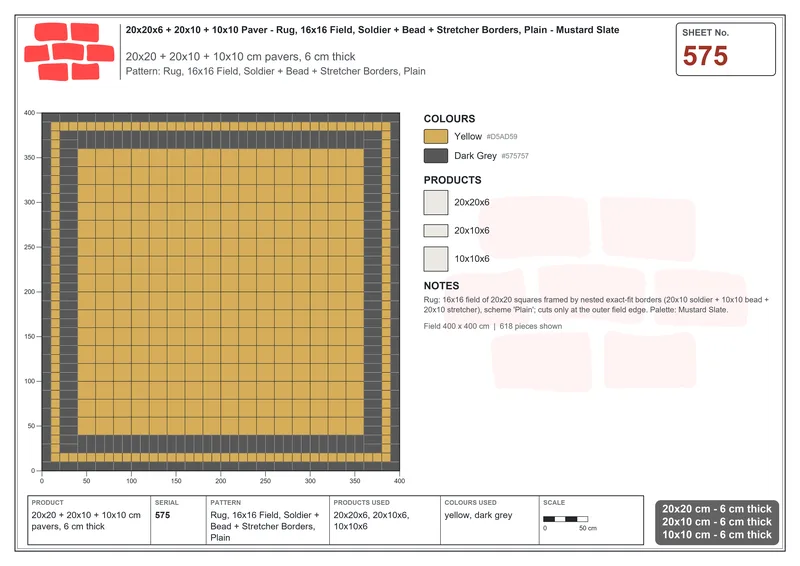Click the sheet number 575
This screenshot has height=566, width=800.
[x=705, y=56]
